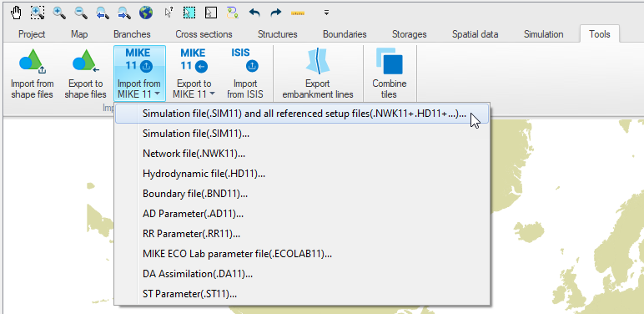Activate the rectangle select tool with cyan background
Screen dimensions: 644x314
click(189, 13)
